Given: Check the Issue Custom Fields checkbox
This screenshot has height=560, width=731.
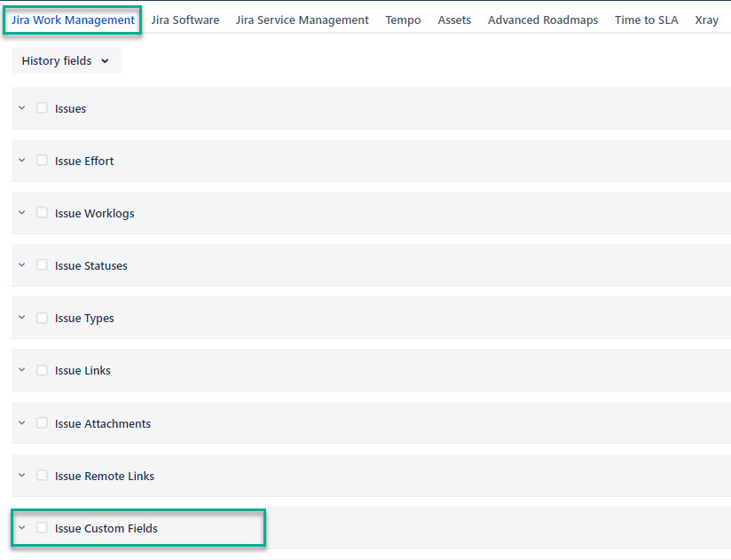Looking at the screenshot, I should click(42, 528).
